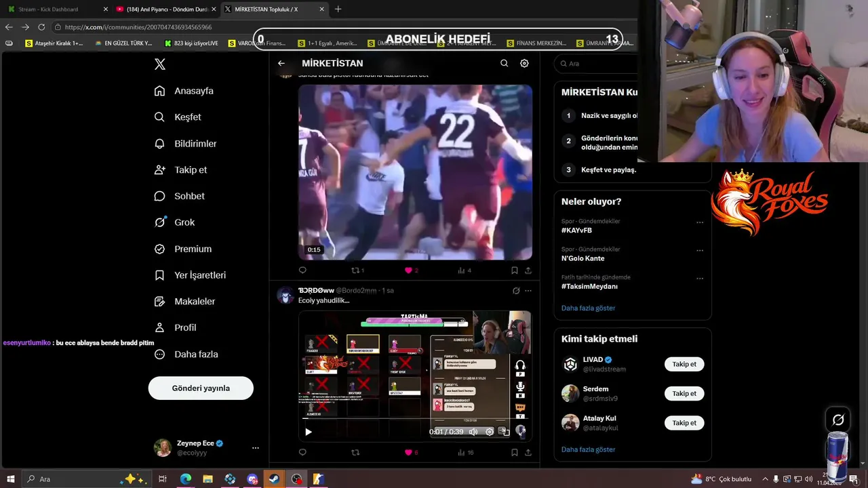868x488 pixels.
Task: Show more suggestions under Kimi takip etmeli
Action: (588, 449)
